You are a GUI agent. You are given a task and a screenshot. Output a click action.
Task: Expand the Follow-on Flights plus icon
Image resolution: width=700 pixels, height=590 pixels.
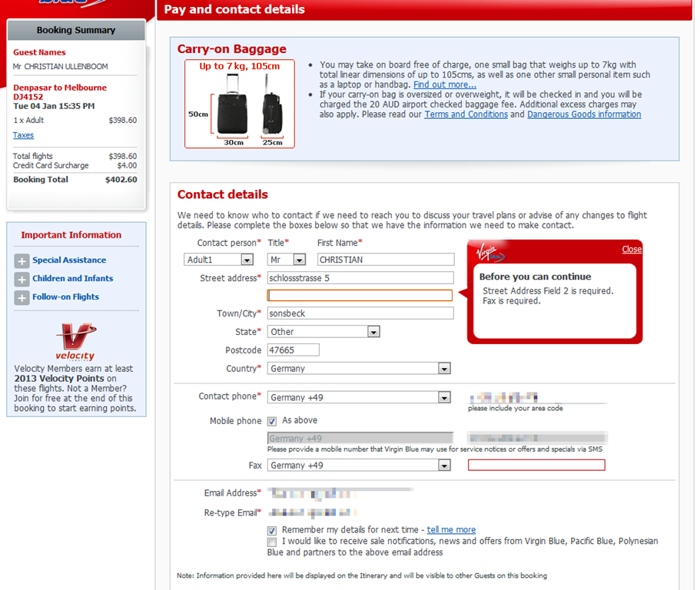22,297
